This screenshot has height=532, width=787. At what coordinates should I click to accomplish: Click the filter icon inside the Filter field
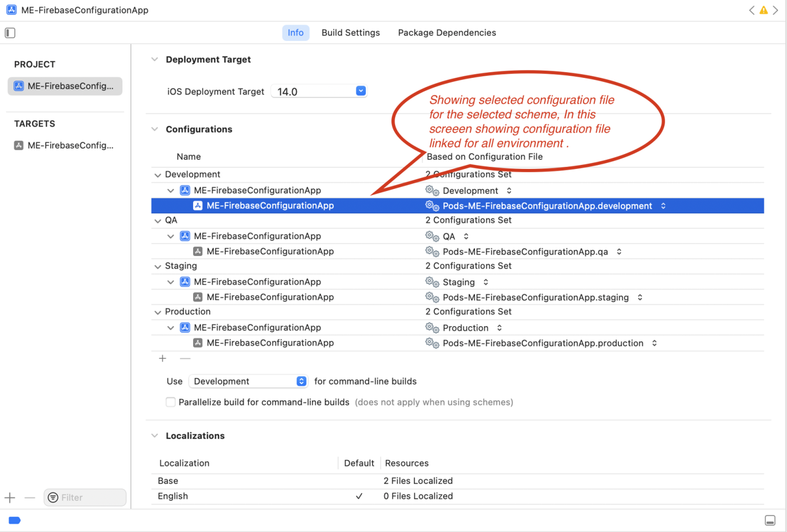(52, 497)
